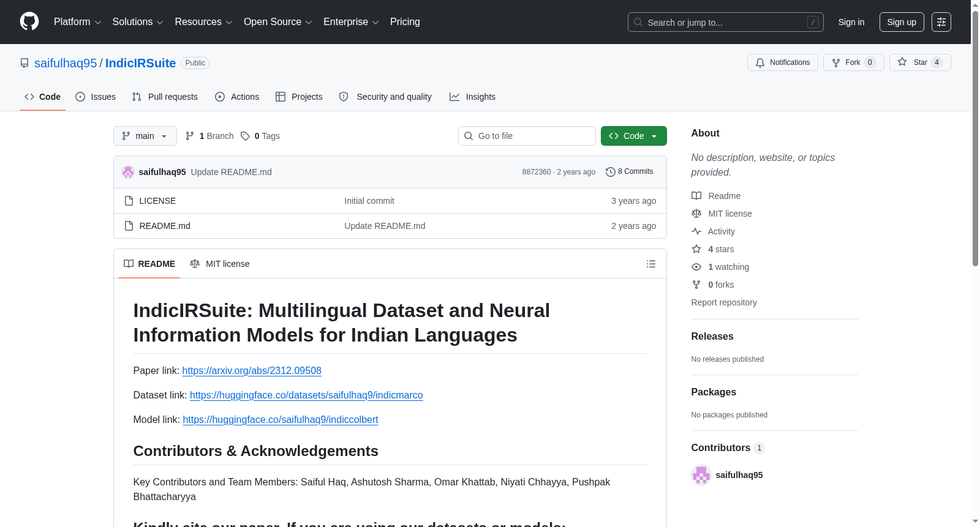This screenshot has height=527, width=980.
Task: Click the tag icon next to 0 Tags
Action: pos(245,136)
